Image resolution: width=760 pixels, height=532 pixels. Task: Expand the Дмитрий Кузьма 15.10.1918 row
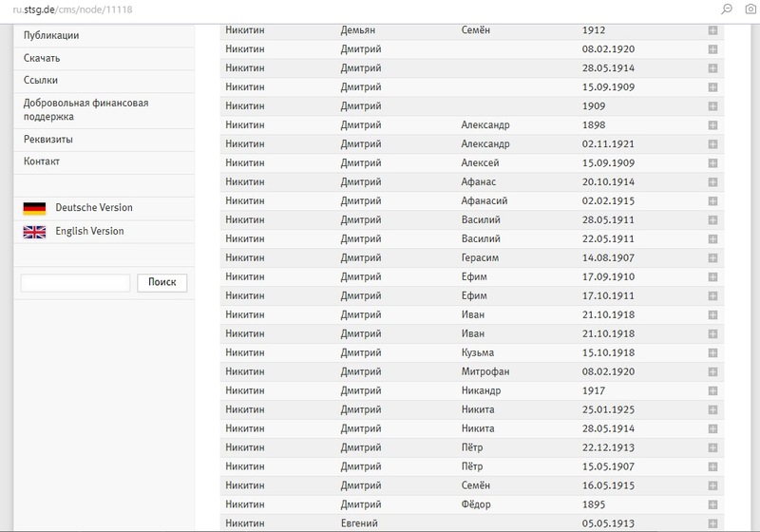[712, 353]
